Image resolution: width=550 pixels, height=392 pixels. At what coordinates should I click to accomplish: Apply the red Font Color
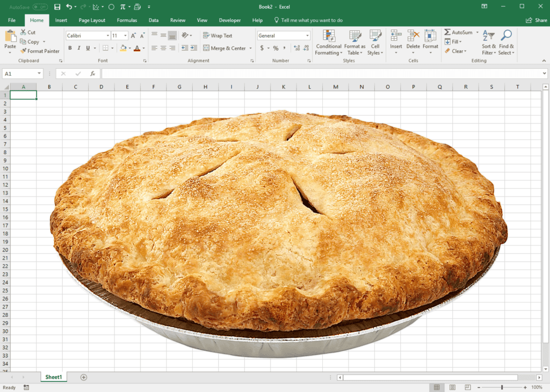(x=137, y=48)
